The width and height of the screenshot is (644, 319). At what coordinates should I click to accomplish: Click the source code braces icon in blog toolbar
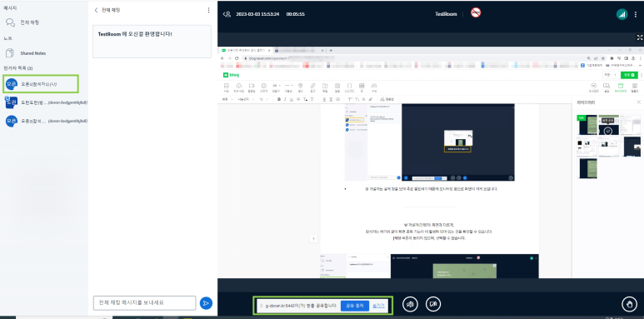(x=350, y=87)
